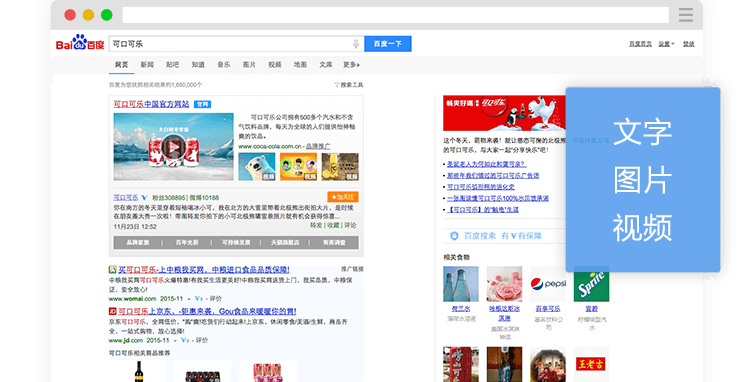Click the shield icon beside 百度搜索
This screenshot has width=751, height=382.
[454, 236]
